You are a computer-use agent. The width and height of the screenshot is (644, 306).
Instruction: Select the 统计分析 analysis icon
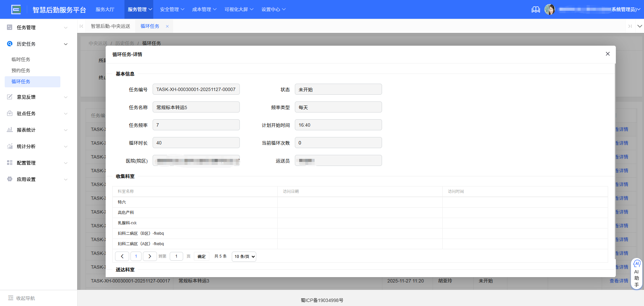click(9, 146)
